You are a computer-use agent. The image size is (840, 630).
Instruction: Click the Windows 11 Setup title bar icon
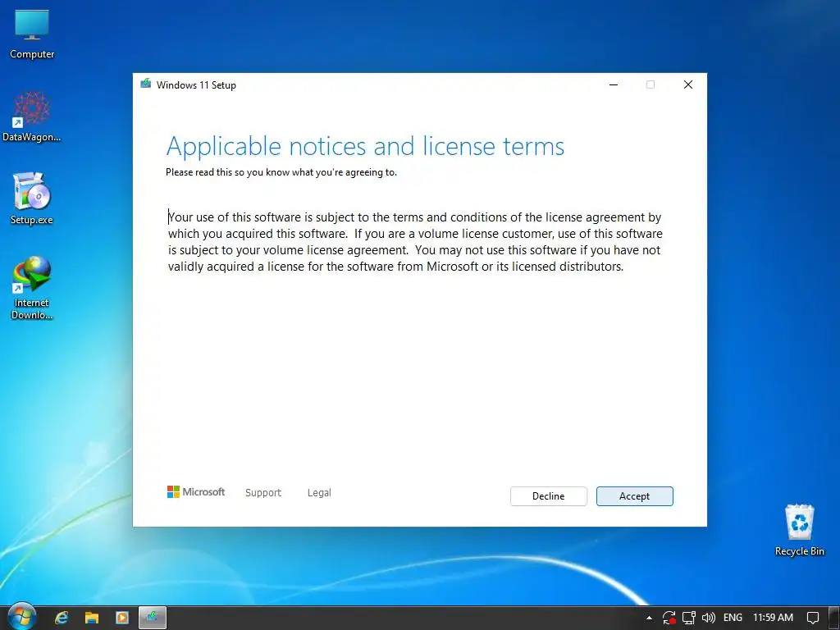(146, 84)
